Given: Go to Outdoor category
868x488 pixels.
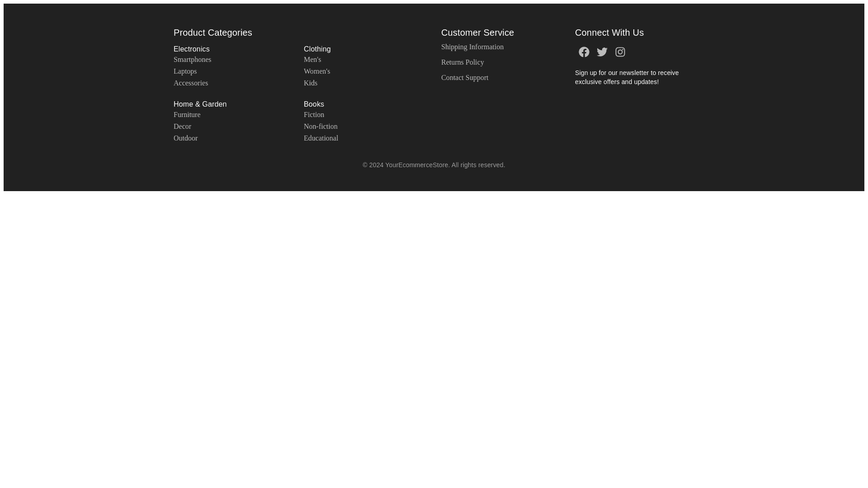Looking at the screenshot, I should click(x=185, y=138).
